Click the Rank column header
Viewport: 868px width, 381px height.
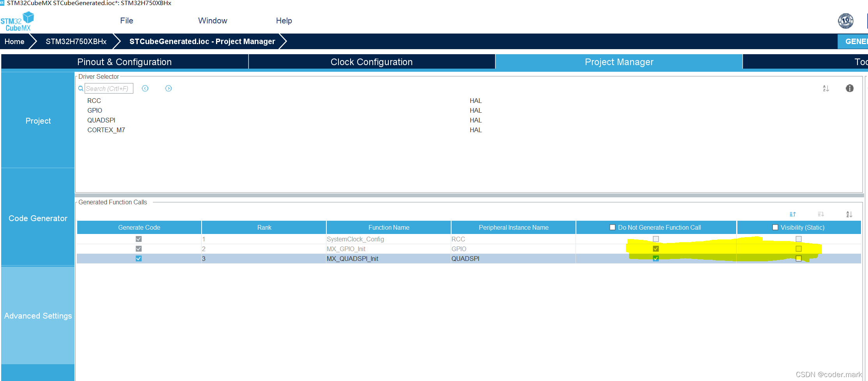click(264, 227)
